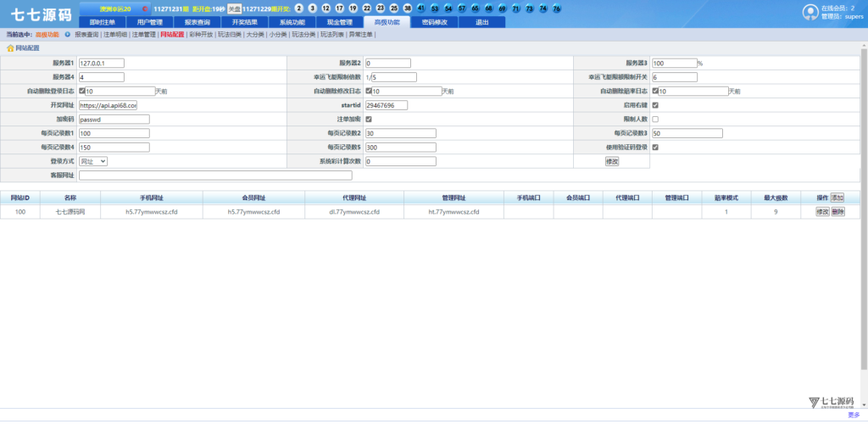Click the 七七源码 watermark logo at bottom right
This screenshot has height=424, width=868.
[x=831, y=402]
